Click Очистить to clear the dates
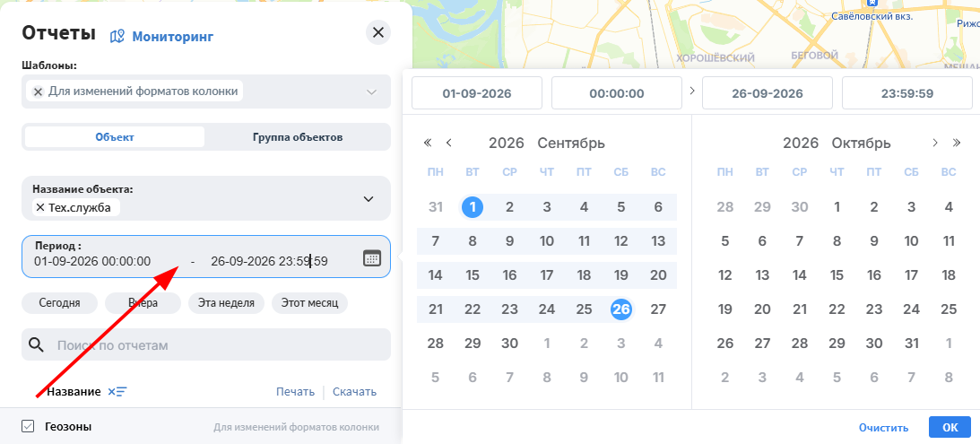Image resolution: width=980 pixels, height=444 pixels. [x=883, y=428]
